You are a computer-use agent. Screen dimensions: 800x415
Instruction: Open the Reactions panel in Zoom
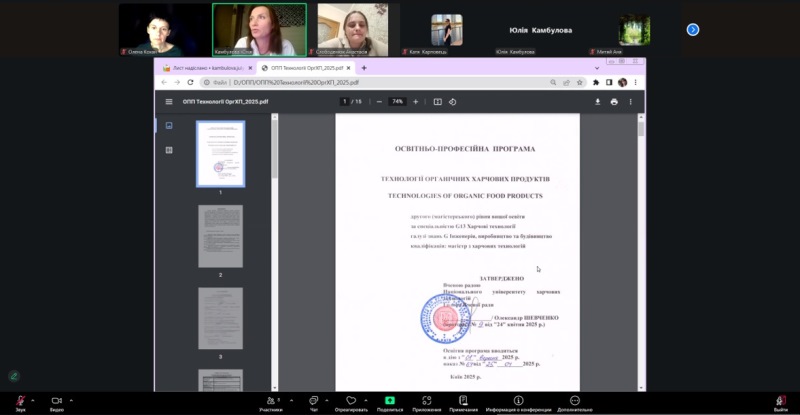click(351, 402)
